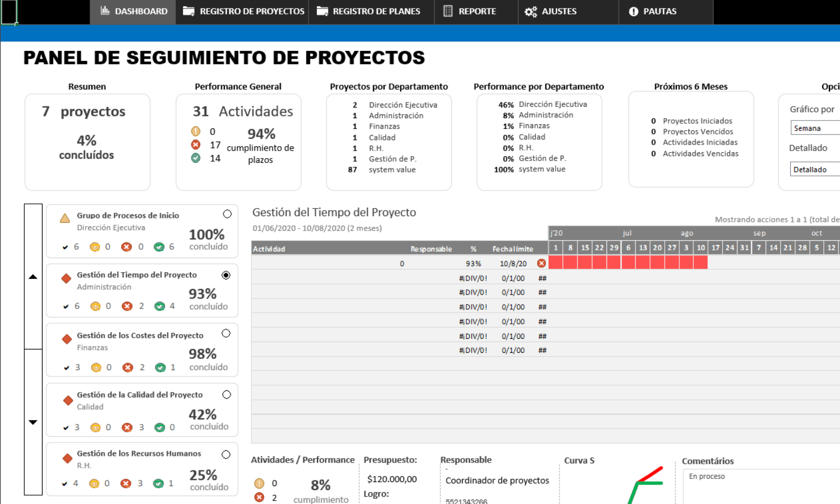The width and height of the screenshot is (840, 504).
Task: Click the 7 proyectos summary text
Action: pyautogui.click(x=83, y=111)
